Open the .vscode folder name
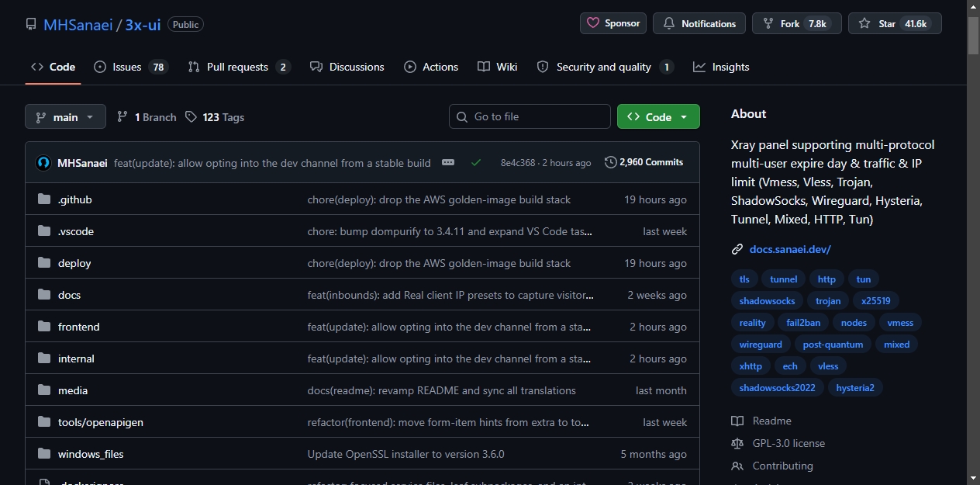Image resolution: width=980 pixels, height=485 pixels. point(76,231)
